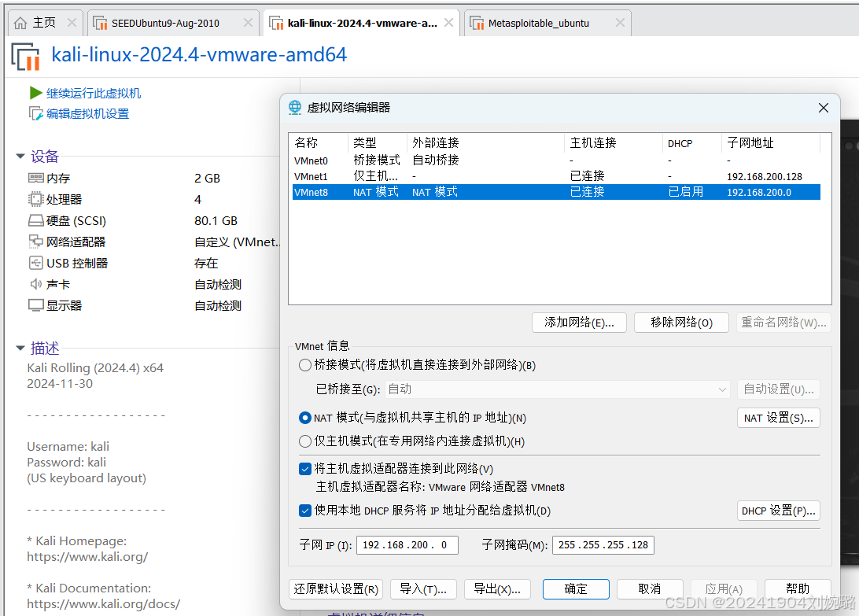Screen dimensions: 859x616
Task: Toggle 使用本地 DHCP 服务 checkbox
Action: (305, 511)
